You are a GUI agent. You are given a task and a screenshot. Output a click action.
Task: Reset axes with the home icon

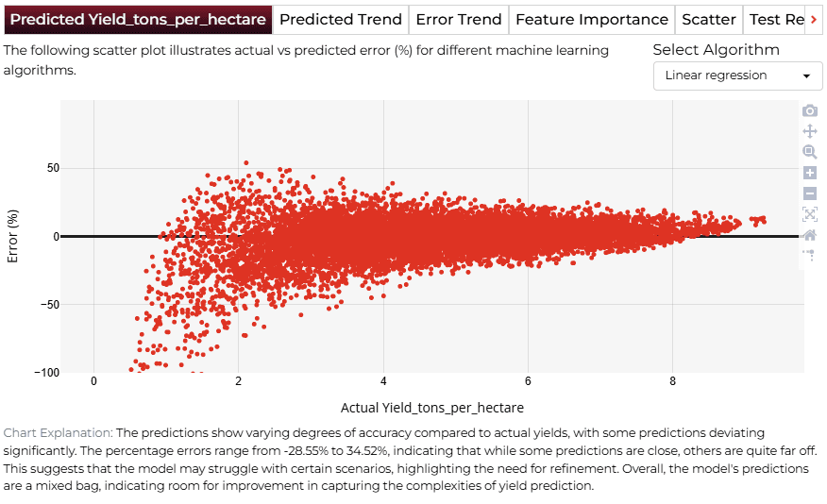click(x=810, y=235)
